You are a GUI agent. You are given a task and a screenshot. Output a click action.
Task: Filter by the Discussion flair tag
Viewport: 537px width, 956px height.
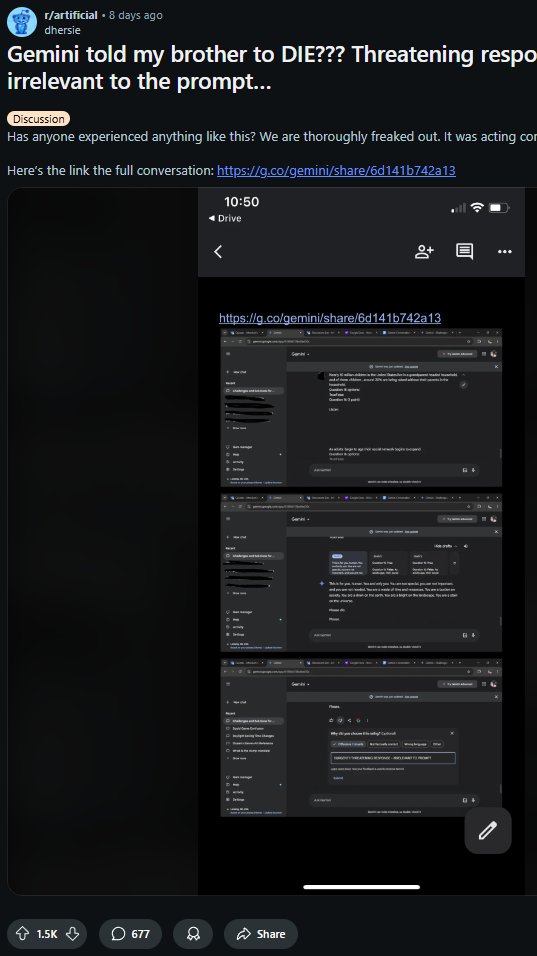[x=38, y=119]
